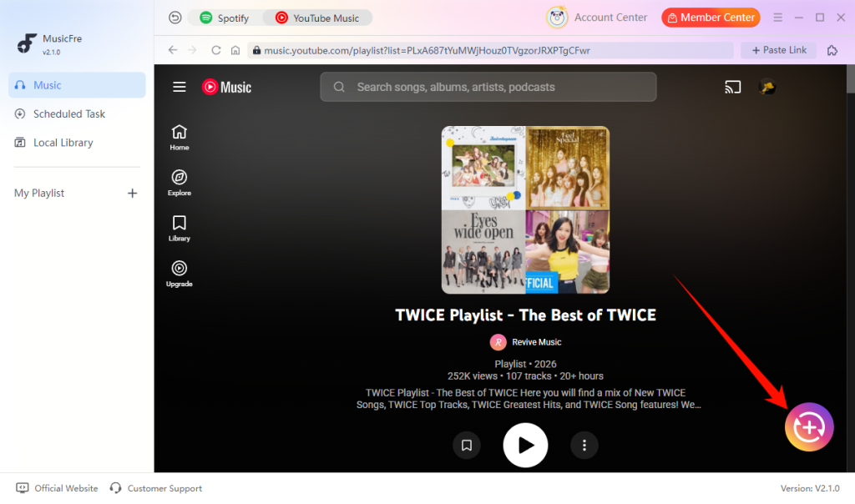Switch to the YouTube Music tab
Viewport: 855px width, 504px height.
tap(317, 18)
